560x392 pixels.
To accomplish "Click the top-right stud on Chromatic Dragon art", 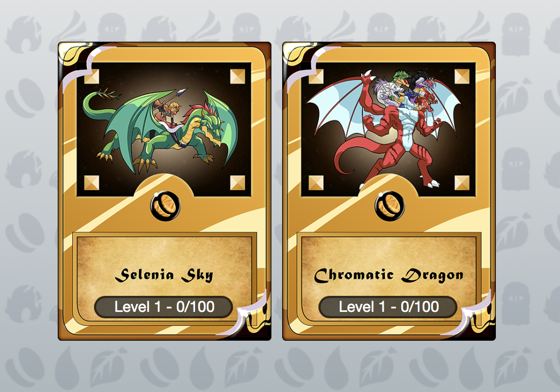I will 462,76.
